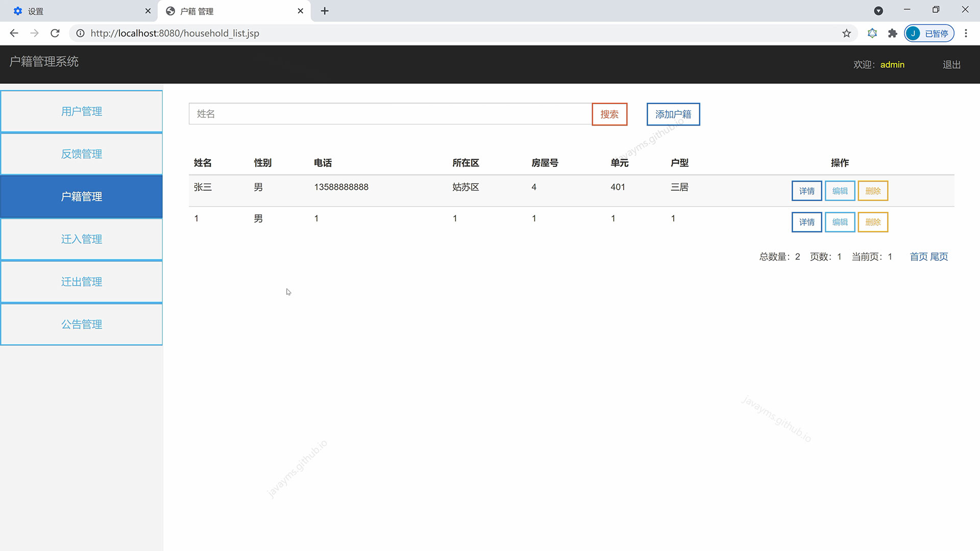Go to 迁入管理 in the sidebar

click(x=82, y=239)
